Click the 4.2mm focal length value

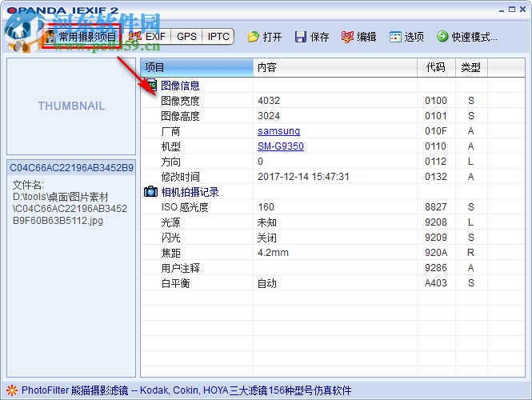(273, 253)
